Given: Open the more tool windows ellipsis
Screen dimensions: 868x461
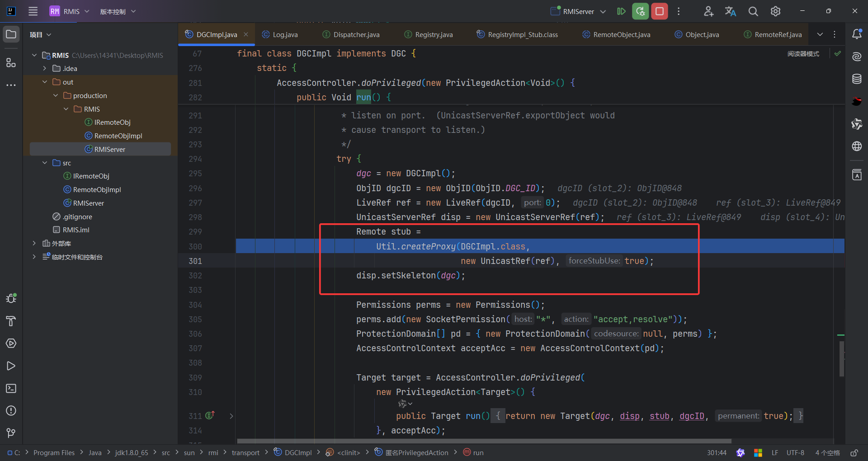Looking at the screenshot, I should (11, 85).
